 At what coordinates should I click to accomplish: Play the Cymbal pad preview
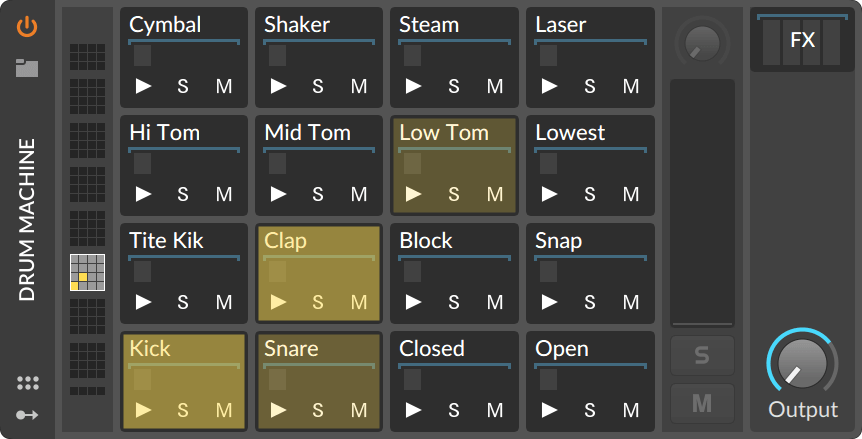coord(143,86)
